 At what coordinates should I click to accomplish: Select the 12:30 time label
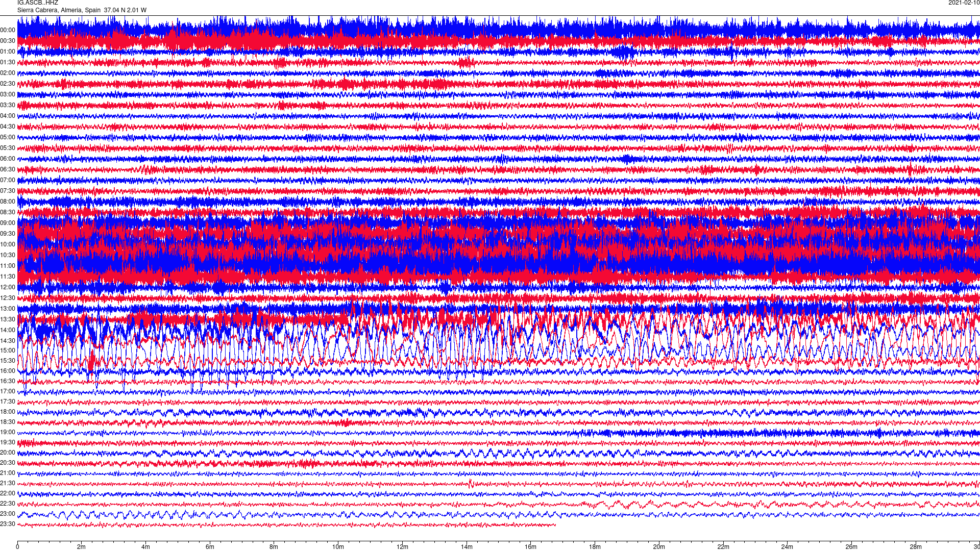point(8,298)
